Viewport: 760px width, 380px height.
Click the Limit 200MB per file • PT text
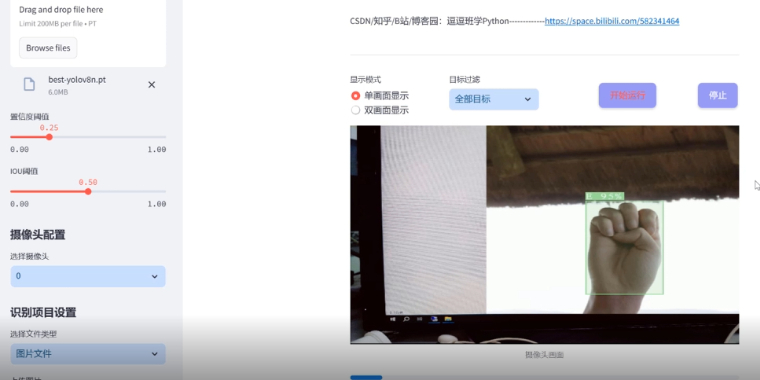click(58, 23)
